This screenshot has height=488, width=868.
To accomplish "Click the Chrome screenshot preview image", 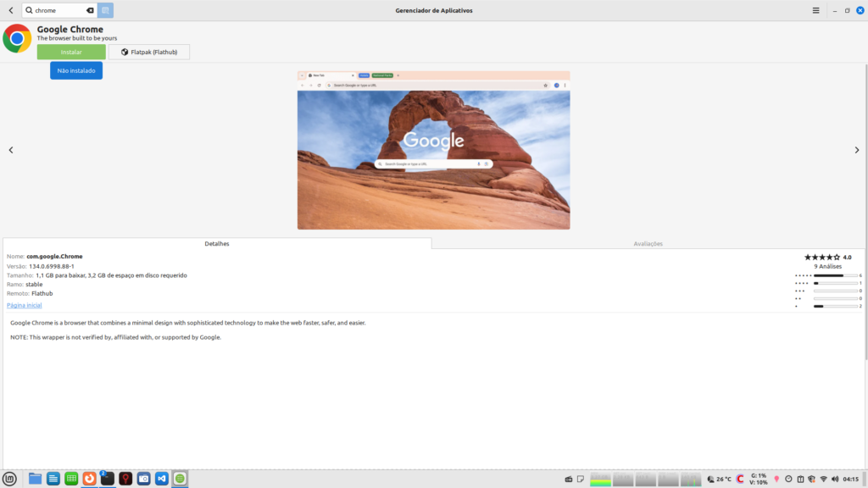I will (433, 150).
